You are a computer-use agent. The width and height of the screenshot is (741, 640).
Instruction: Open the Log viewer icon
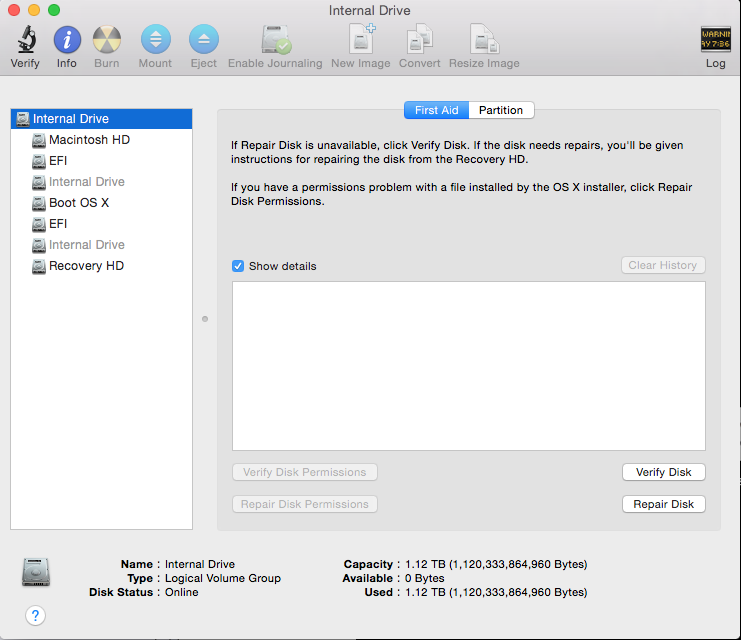(x=715, y=39)
